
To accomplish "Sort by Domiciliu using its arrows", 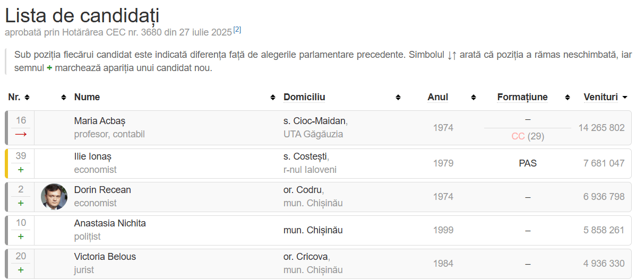I will [x=398, y=98].
